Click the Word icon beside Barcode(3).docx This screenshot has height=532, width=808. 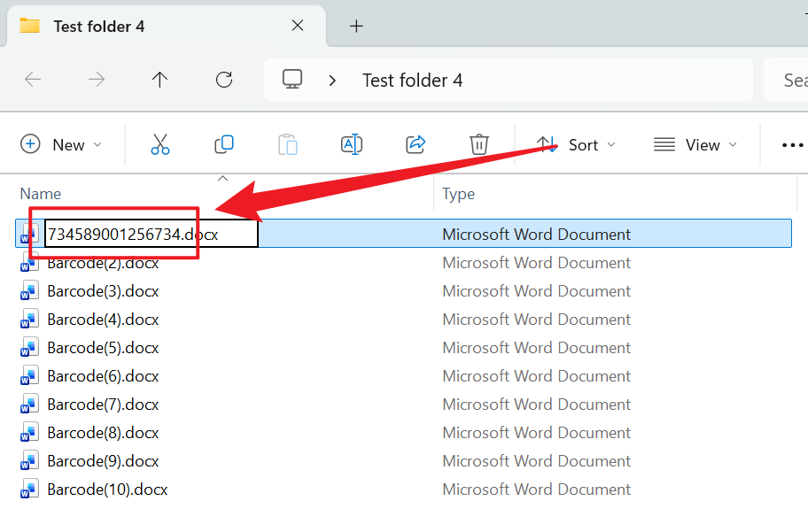point(29,290)
